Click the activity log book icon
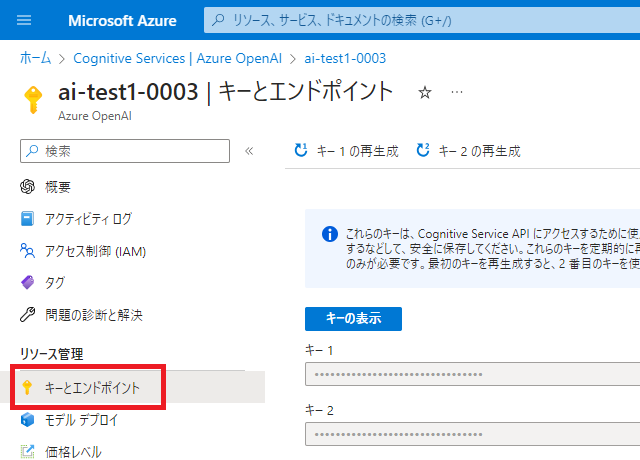The height and width of the screenshot is (460, 640). click(x=27, y=218)
